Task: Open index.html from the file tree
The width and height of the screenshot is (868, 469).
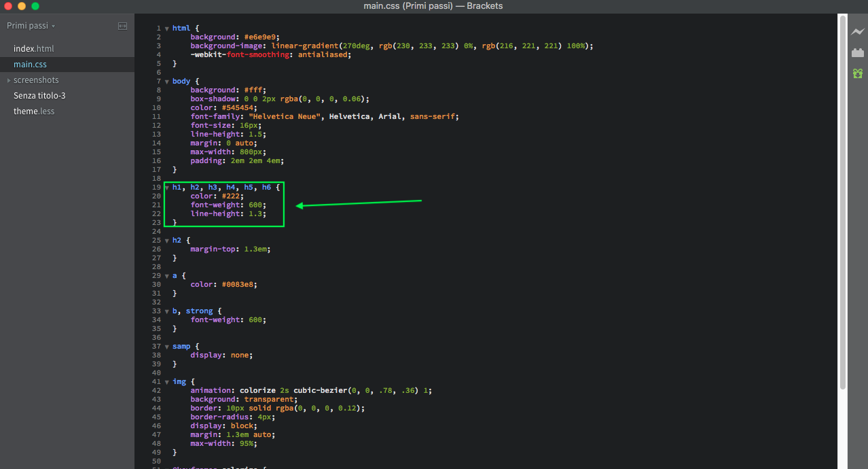Action: pos(33,49)
